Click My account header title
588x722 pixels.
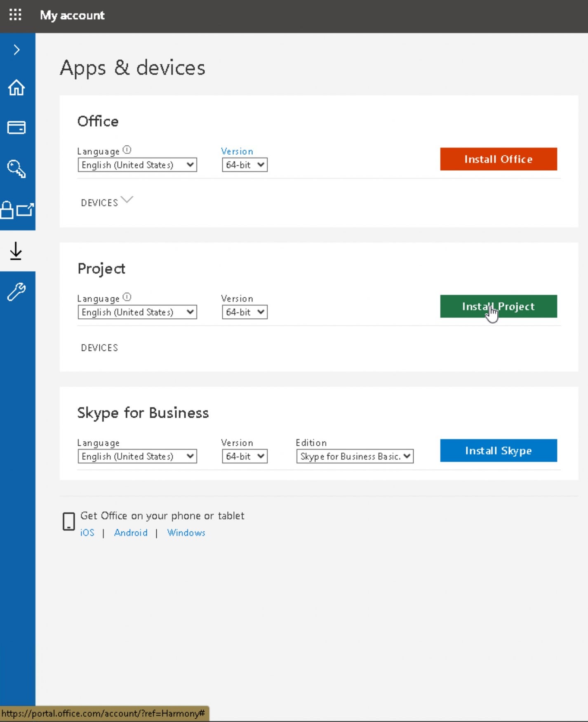click(x=72, y=16)
